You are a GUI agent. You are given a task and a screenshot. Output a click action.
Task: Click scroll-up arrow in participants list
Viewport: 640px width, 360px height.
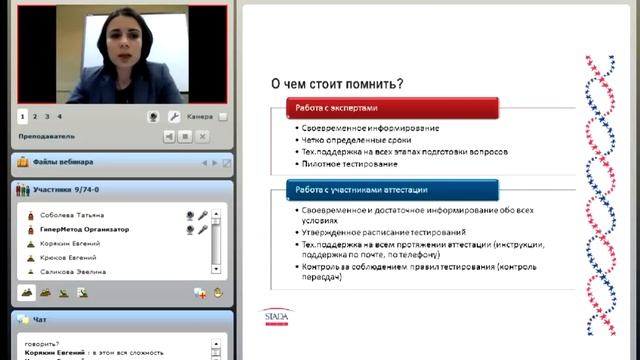point(216,213)
